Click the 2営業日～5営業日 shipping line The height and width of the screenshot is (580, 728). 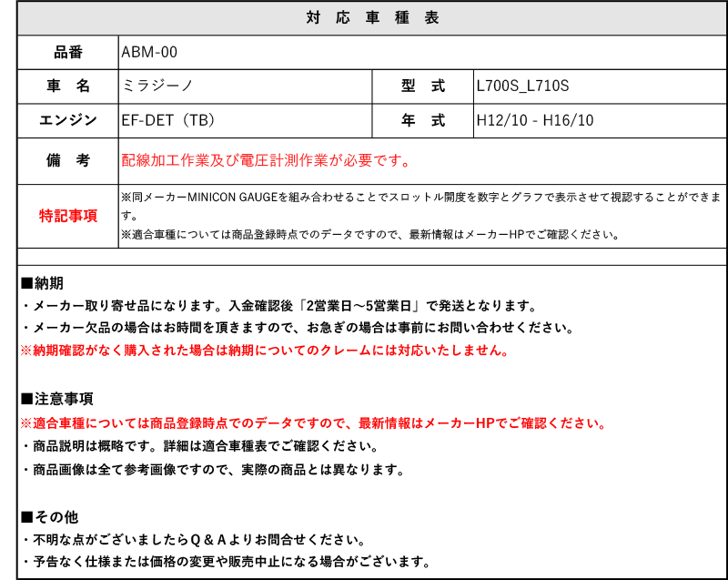point(278,305)
